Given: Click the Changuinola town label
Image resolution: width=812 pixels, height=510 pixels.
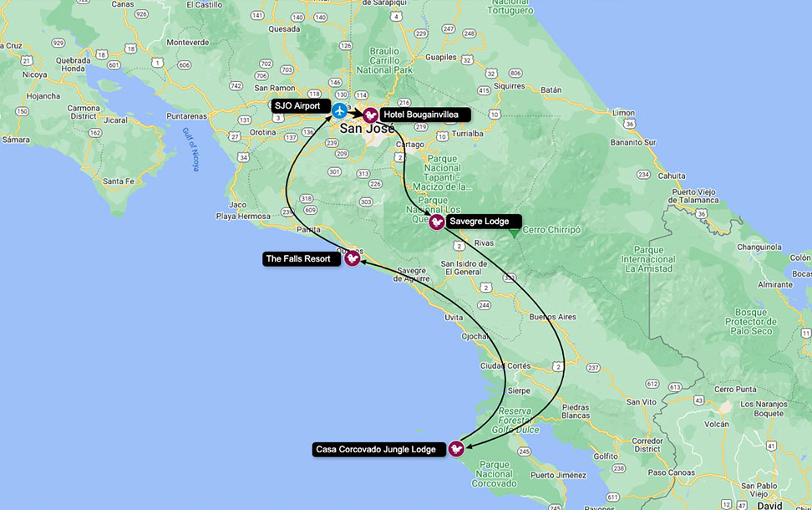Looking at the screenshot, I should coord(759,247).
